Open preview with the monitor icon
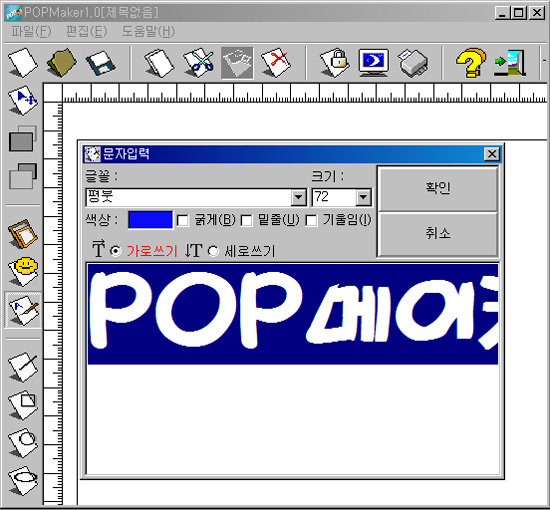Screen dimensions: 550x510 (374, 63)
